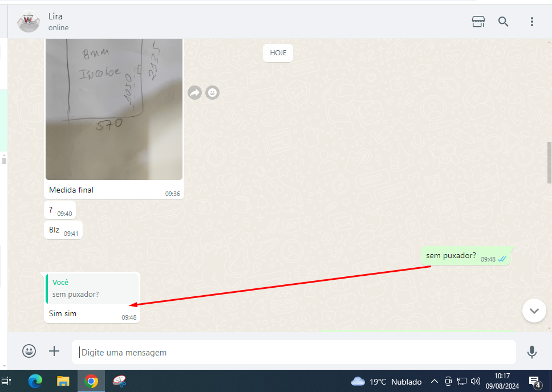Switch to Google Chrome in the taskbar
Viewport: 552px width, 392px height.
click(91, 381)
